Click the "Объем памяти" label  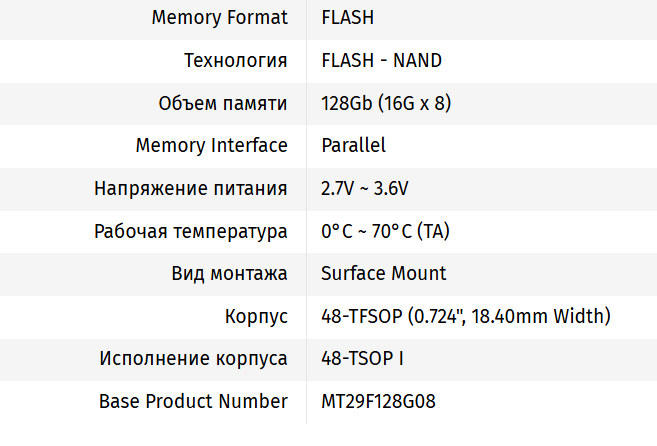point(223,103)
